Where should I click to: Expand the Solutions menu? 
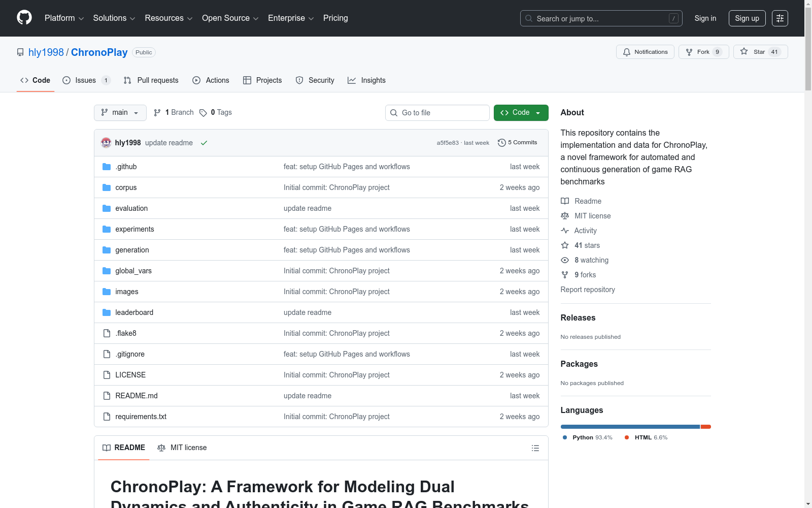tap(114, 18)
